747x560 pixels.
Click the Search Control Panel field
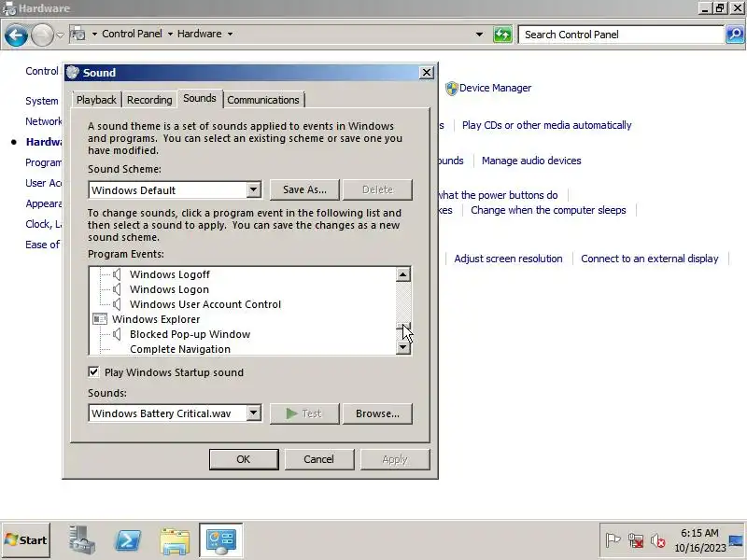[x=621, y=35]
